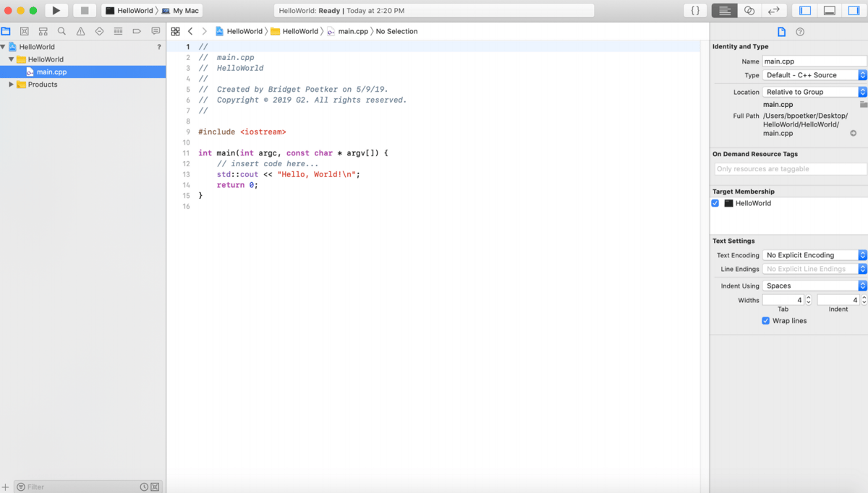The height and width of the screenshot is (493, 868).
Task: Increase the Tab width stepper
Action: coord(809,298)
